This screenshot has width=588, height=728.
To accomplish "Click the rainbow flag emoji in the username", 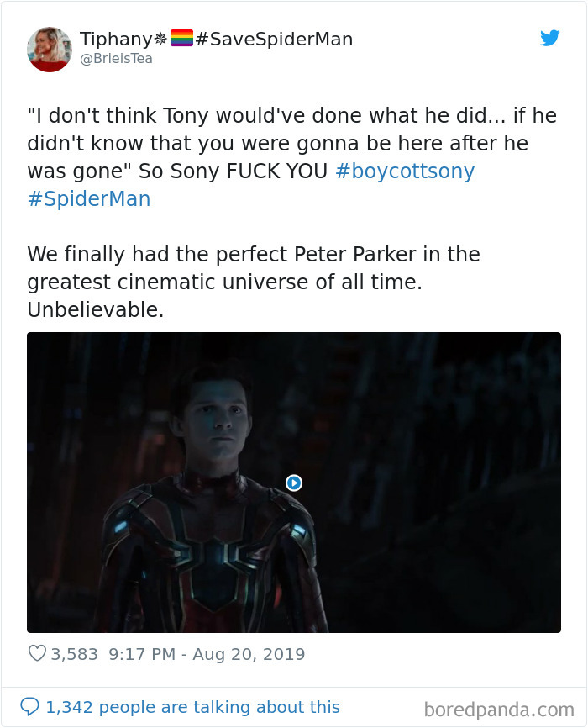I will pos(183,38).
